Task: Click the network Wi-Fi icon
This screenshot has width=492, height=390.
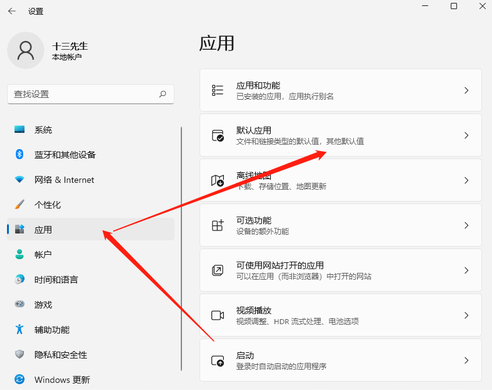Action: click(x=20, y=179)
